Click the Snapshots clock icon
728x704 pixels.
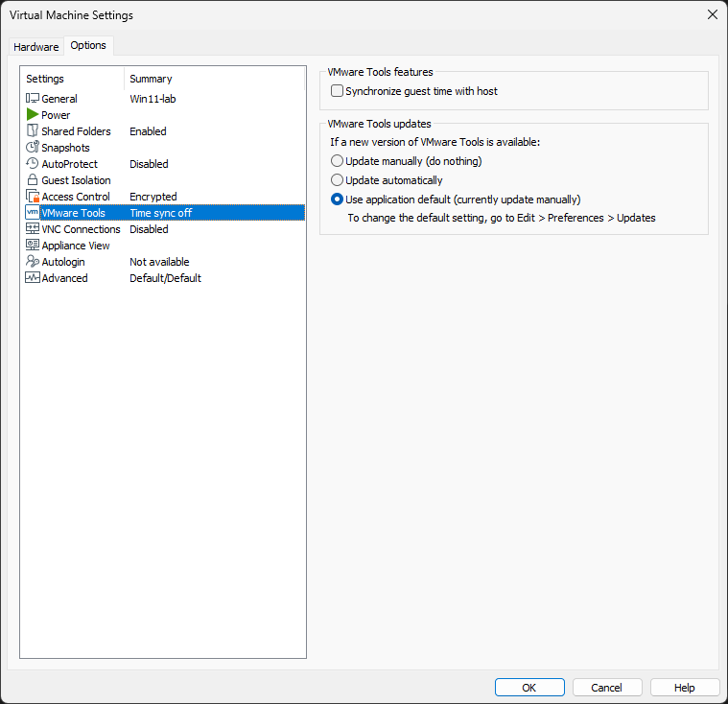(32, 147)
